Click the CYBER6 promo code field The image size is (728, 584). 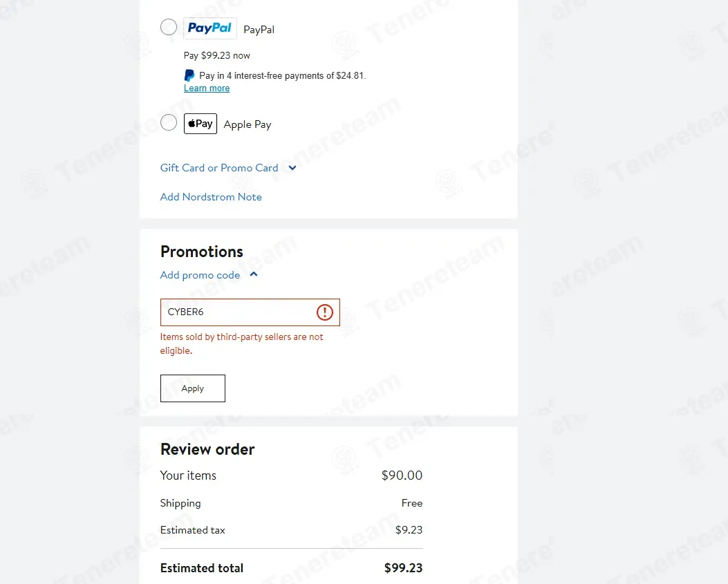coord(250,312)
